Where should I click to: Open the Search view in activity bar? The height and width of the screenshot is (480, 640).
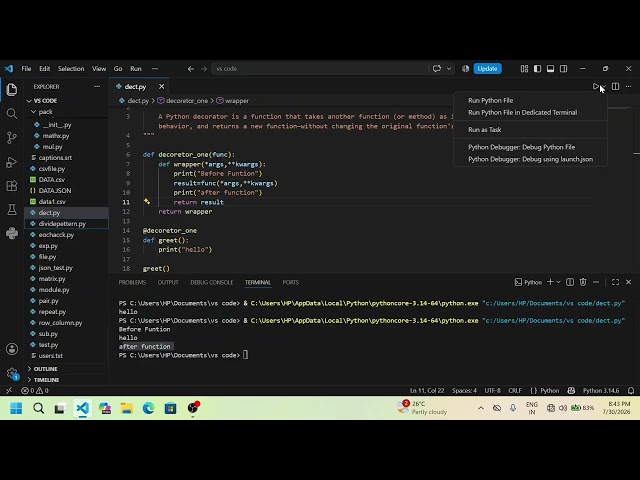click(12, 113)
